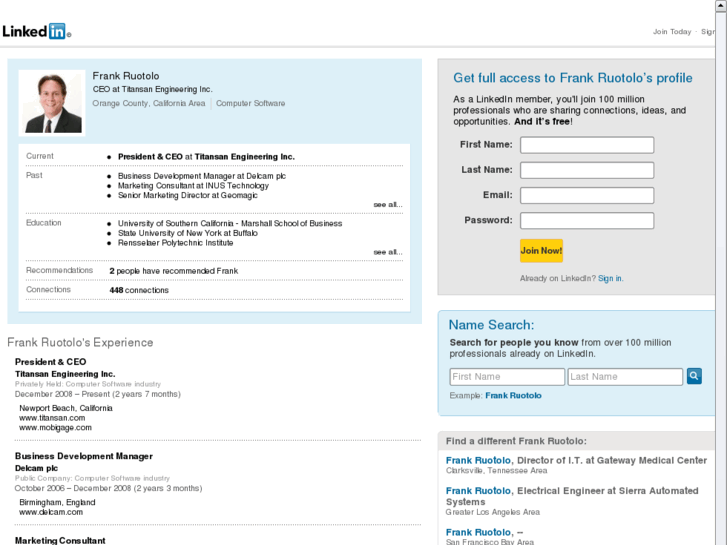Click 'Get full access to Frank Ruotolo's profile' heading
The height and width of the screenshot is (545, 727).
tap(573, 78)
